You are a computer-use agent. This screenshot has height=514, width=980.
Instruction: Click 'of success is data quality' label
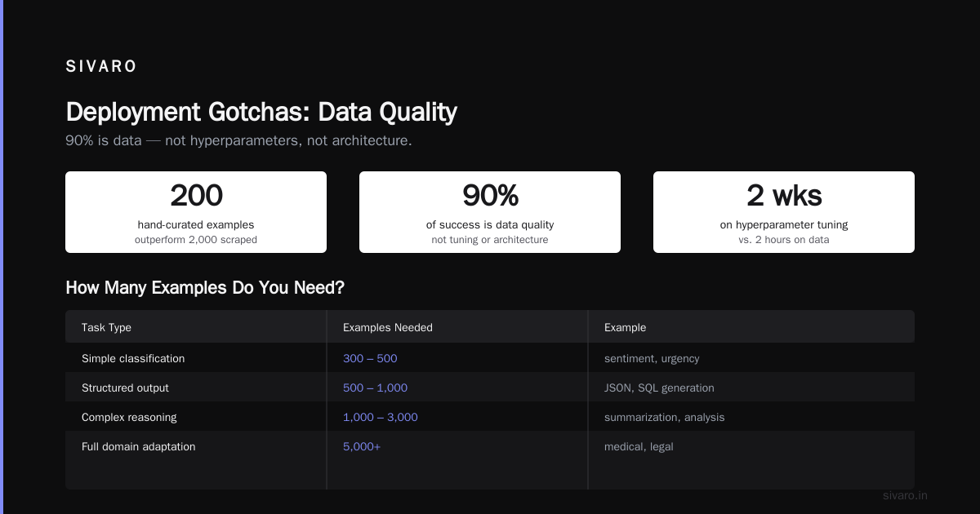(490, 224)
